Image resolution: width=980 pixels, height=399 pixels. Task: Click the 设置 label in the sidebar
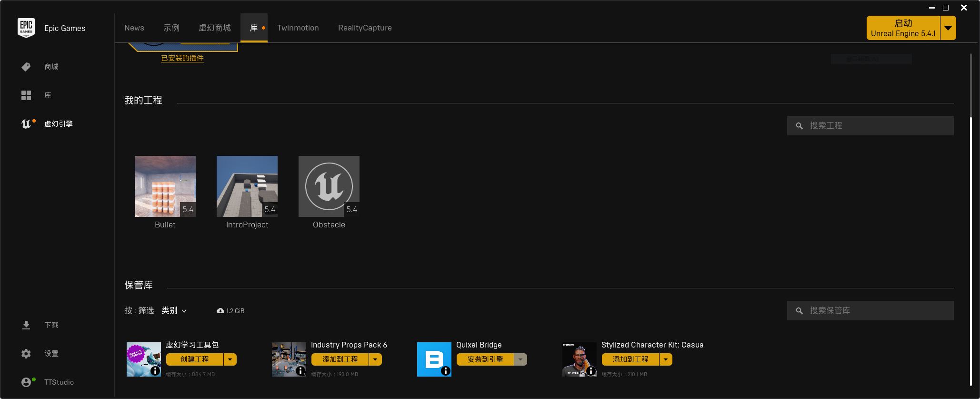(x=51, y=354)
